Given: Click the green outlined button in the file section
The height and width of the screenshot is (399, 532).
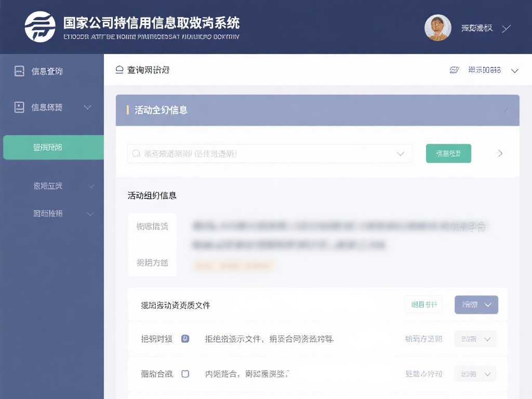Looking at the screenshot, I should 423,305.
